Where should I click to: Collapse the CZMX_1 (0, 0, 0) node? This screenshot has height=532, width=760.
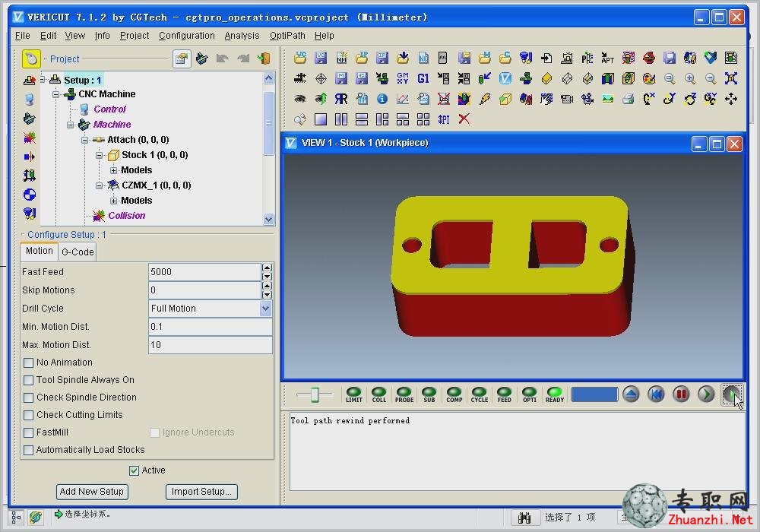pos(99,185)
